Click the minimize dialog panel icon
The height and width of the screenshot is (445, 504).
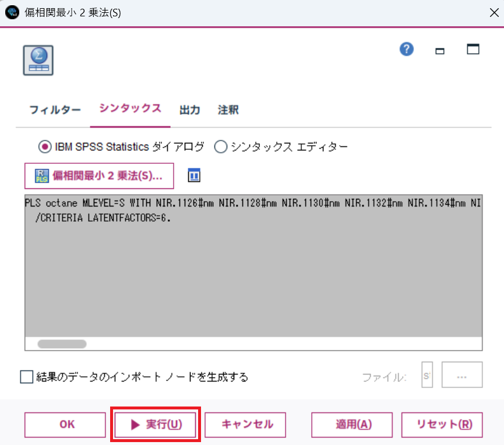click(x=440, y=51)
